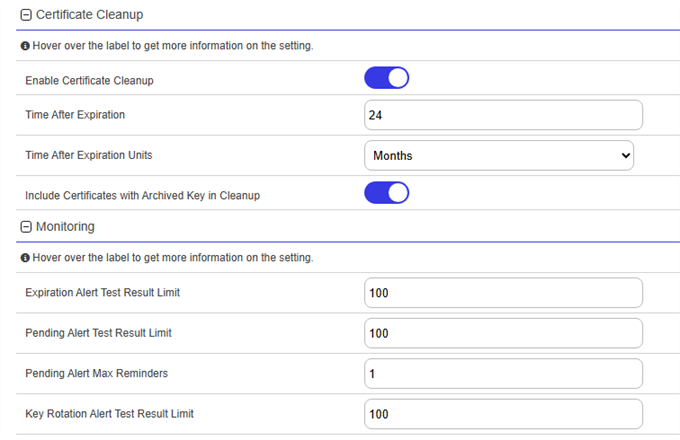Click the Pending Alert Max Reminders field

pyautogui.click(x=503, y=373)
